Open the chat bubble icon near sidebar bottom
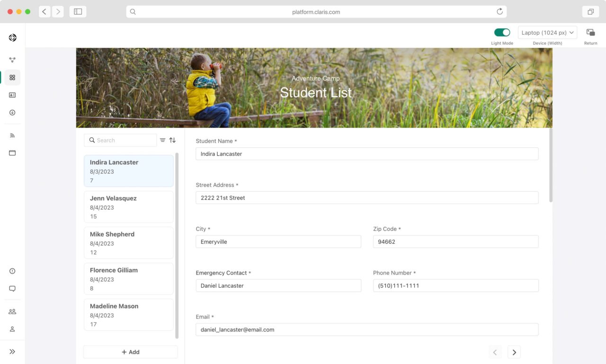 [x=12, y=288]
